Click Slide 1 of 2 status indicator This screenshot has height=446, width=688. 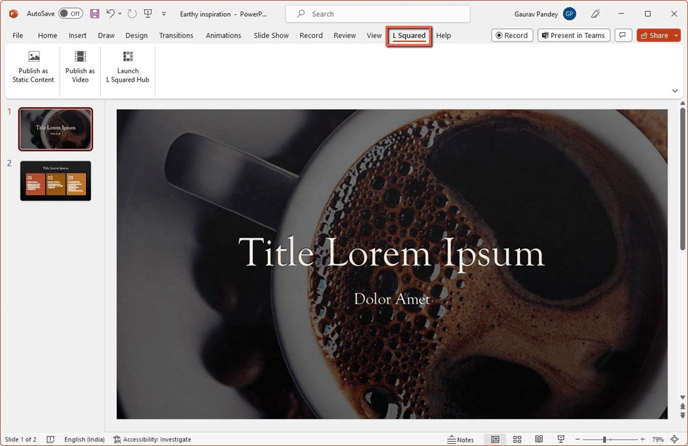tap(21, 439)
